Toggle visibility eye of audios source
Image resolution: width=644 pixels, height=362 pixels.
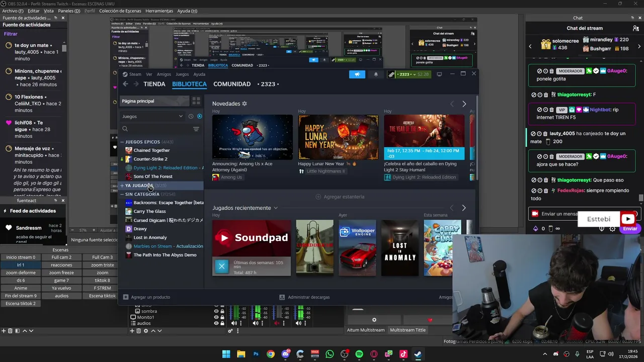[x=216, y=323]
